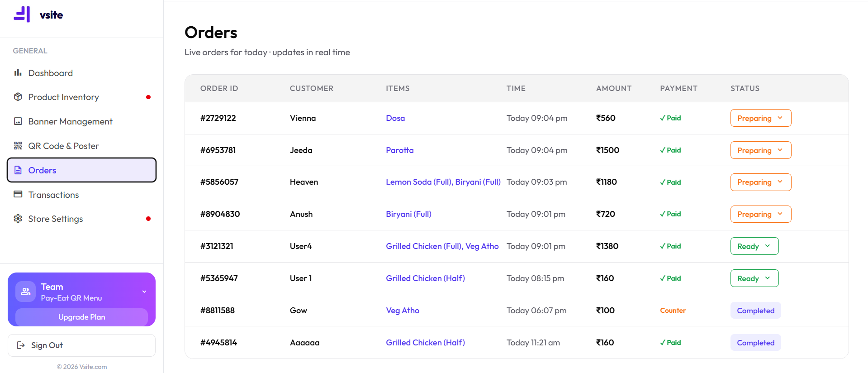Open the Transactions page
Screen dimensions: 868x373
coord(81,195)
